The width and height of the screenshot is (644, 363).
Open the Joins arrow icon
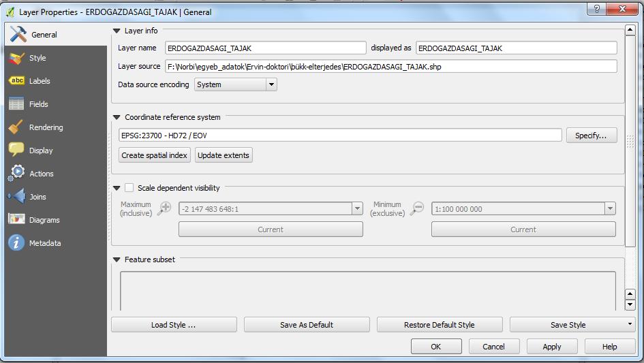point(17,196)
